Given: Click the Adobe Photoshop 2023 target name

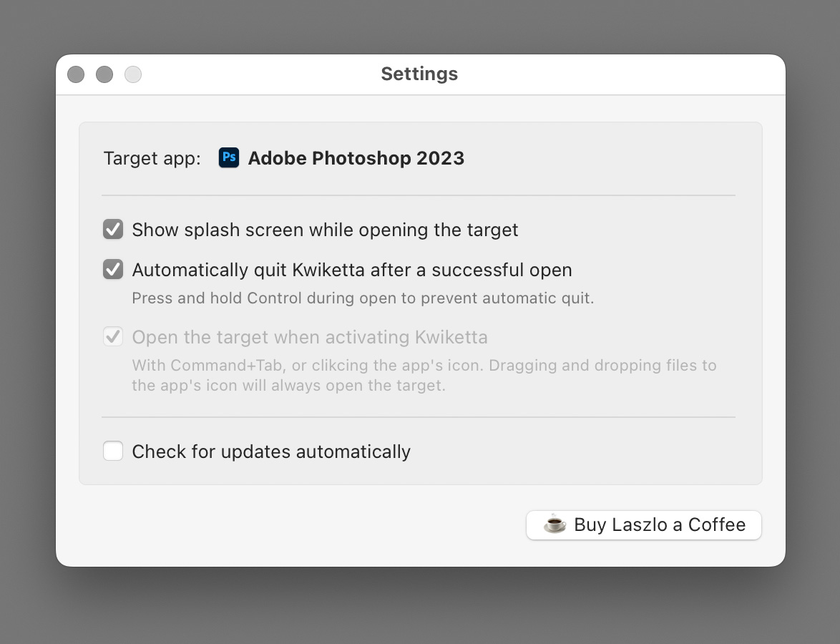Looking at the screenshot, I should (356, 158).
